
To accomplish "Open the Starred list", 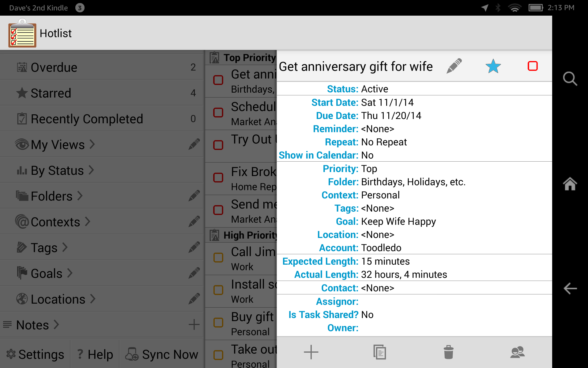I will (51, 93).
